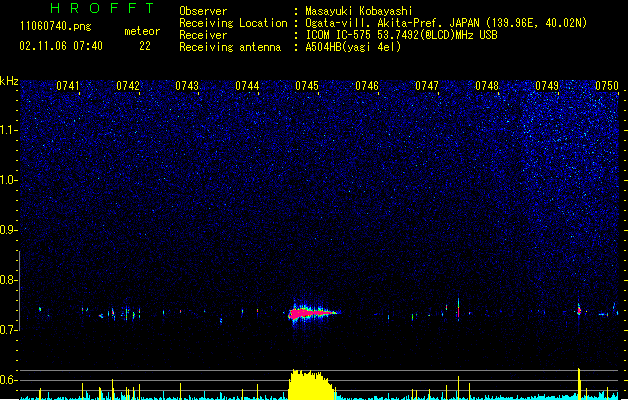Click the 0.6 kHz axis label
The width and height of the screenshot is (629, 400).
9,380
